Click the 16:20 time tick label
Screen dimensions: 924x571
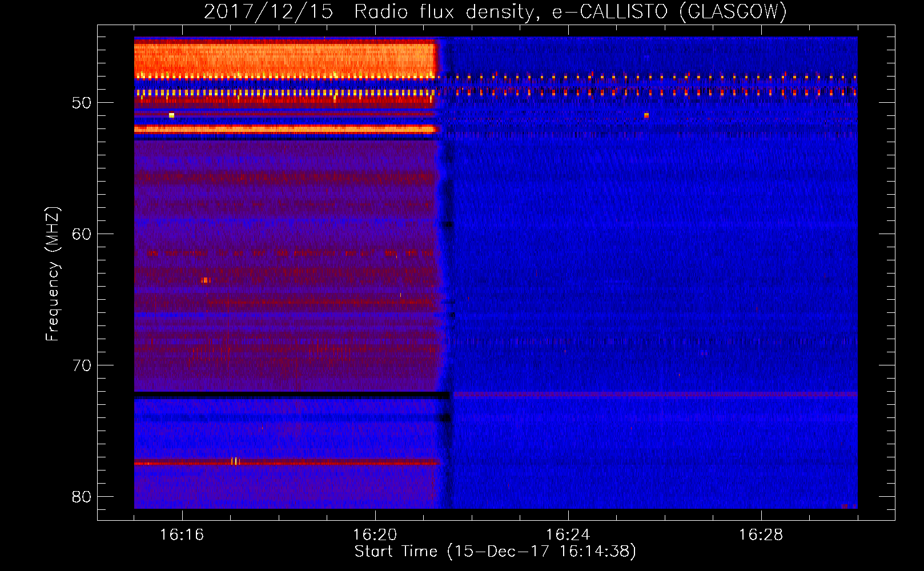[375, 535]
